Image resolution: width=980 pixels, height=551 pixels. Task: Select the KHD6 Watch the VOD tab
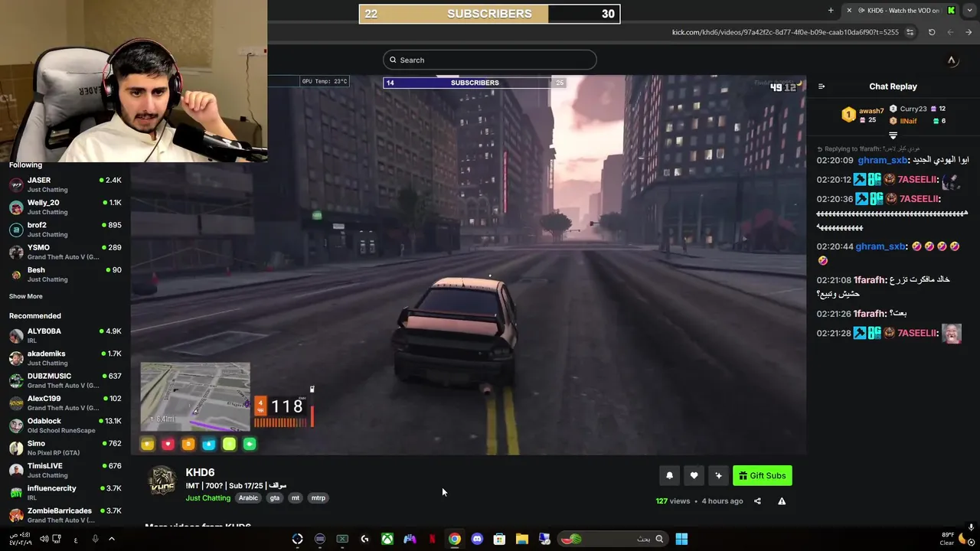pos(902,10)
